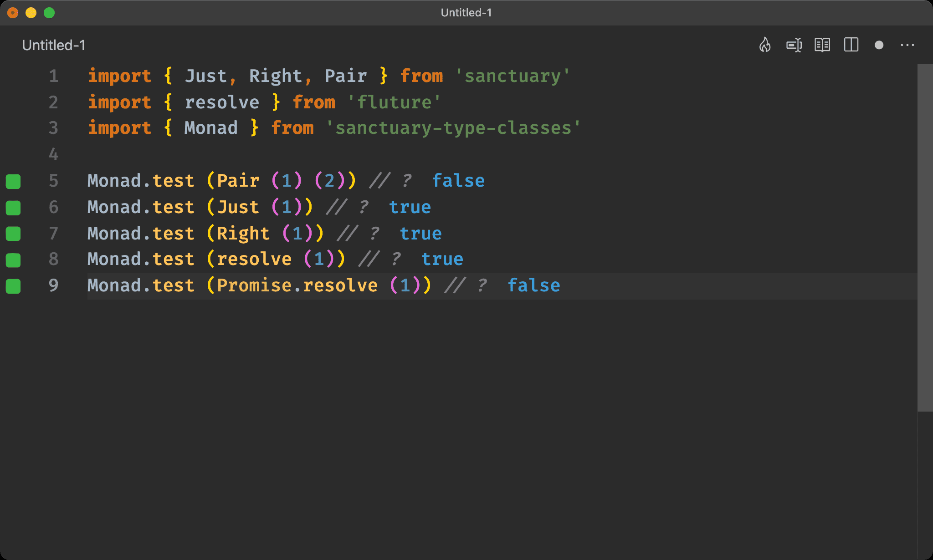Click the false result on the Promise.resolve line
This screenshot has width=933, height=560.
[534, 285]
